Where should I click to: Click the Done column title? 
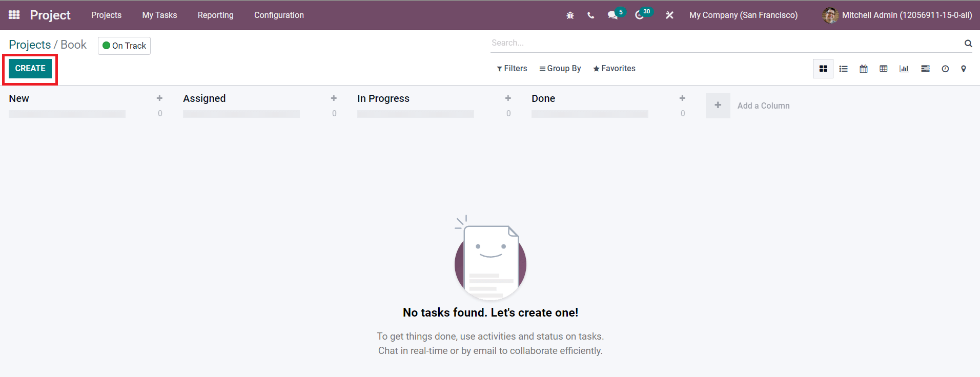coord(543,98)
